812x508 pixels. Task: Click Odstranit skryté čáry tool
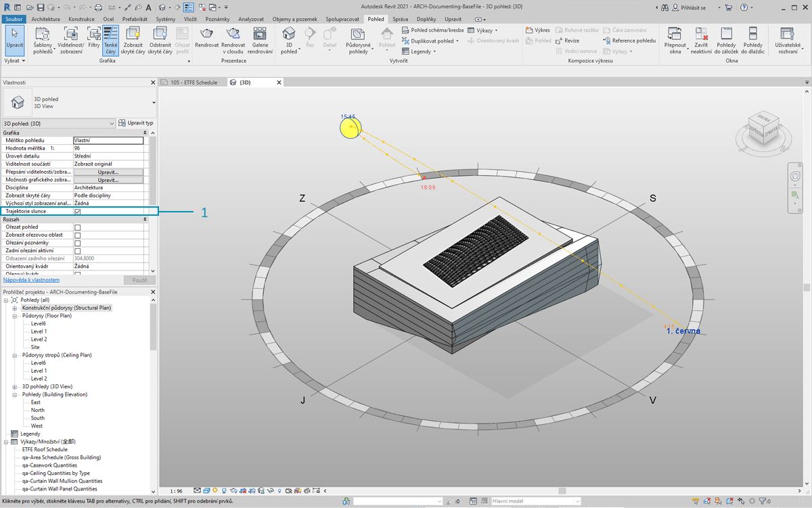(160, 40)
